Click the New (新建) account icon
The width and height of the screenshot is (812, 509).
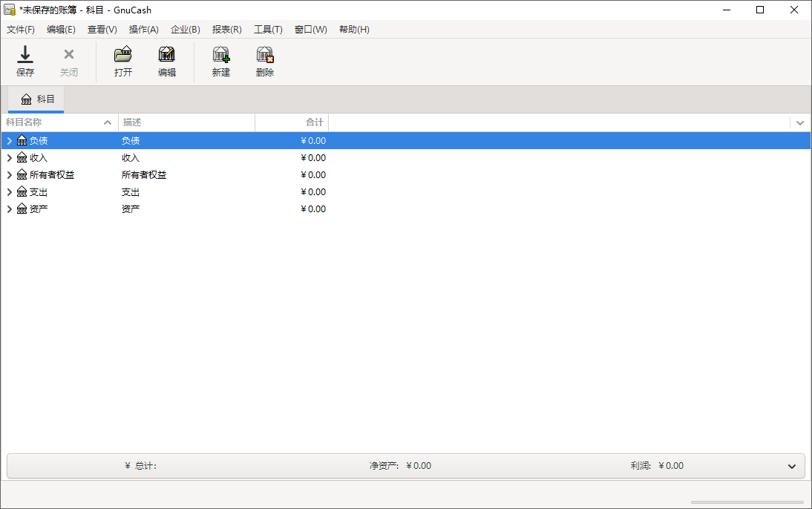click(x=221, y=55)
